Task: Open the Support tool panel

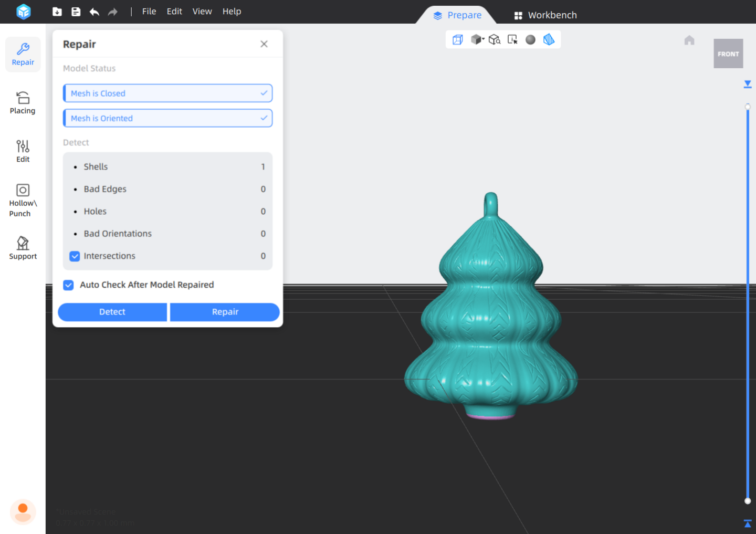Action: 23,248
